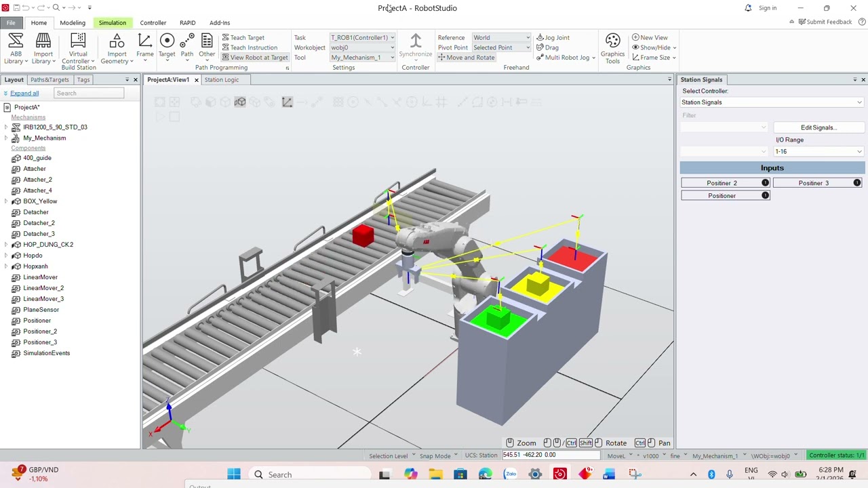Expand the BOX_Yellow tree node
The height and width of the screenshot is (488, 868).
(6, 201)
